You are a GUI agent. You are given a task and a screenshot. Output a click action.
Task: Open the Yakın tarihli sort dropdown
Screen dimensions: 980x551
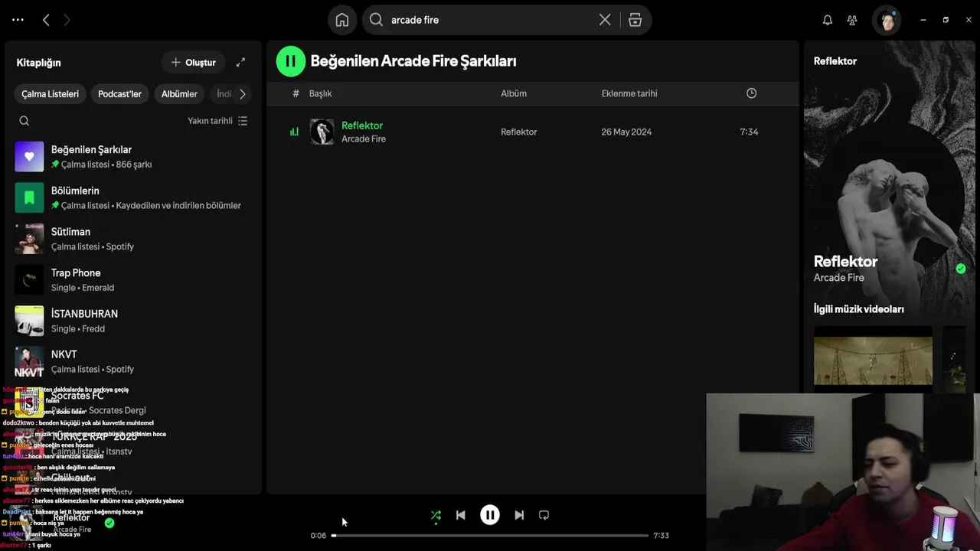tap(217, 121)
